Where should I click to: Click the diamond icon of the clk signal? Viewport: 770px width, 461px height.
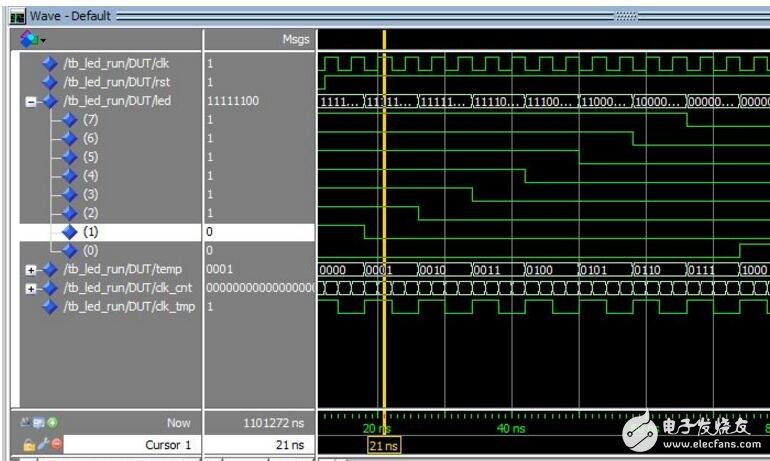coord(50,64)
